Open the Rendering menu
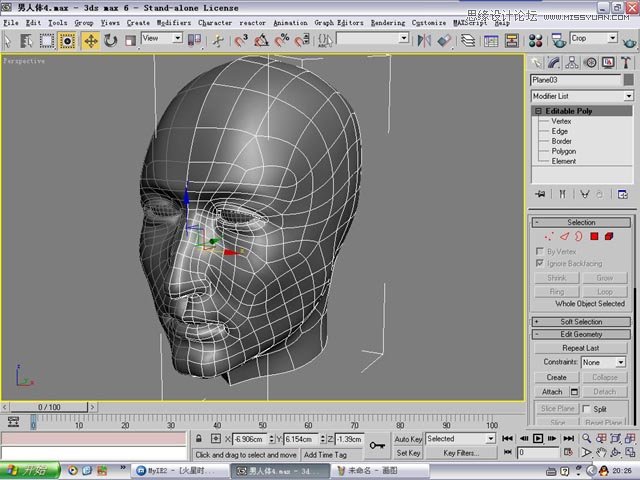Image resolution: width=640 pixels, height=480 pixels. [388, 22]
